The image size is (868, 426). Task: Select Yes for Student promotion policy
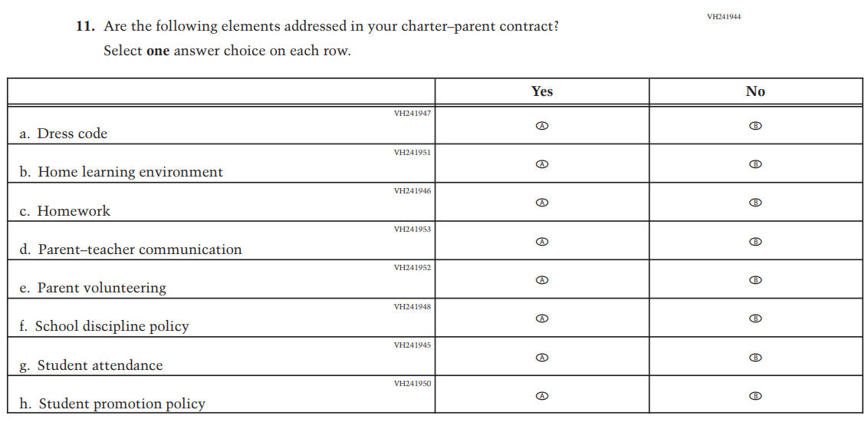541,395
